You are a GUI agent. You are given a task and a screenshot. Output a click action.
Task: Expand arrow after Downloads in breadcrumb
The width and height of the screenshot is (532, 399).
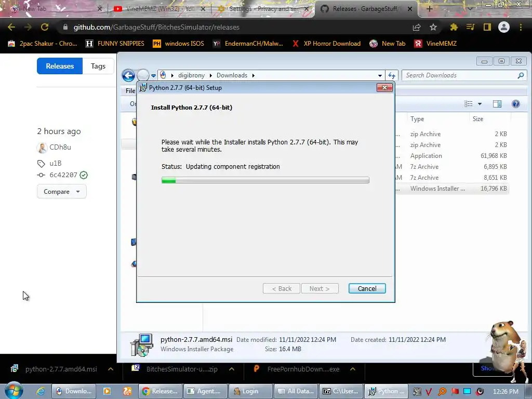(253, 75)
